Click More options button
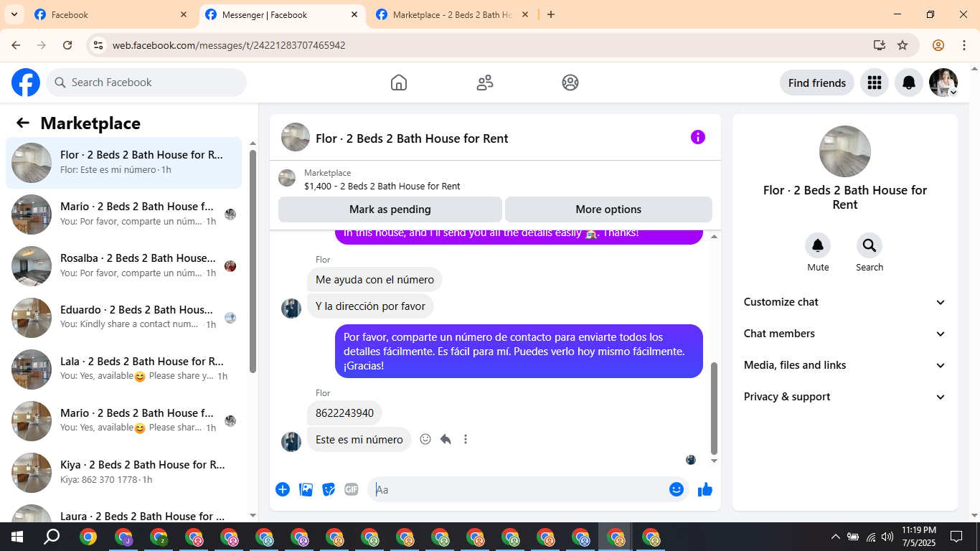 [x=608, y=209]
